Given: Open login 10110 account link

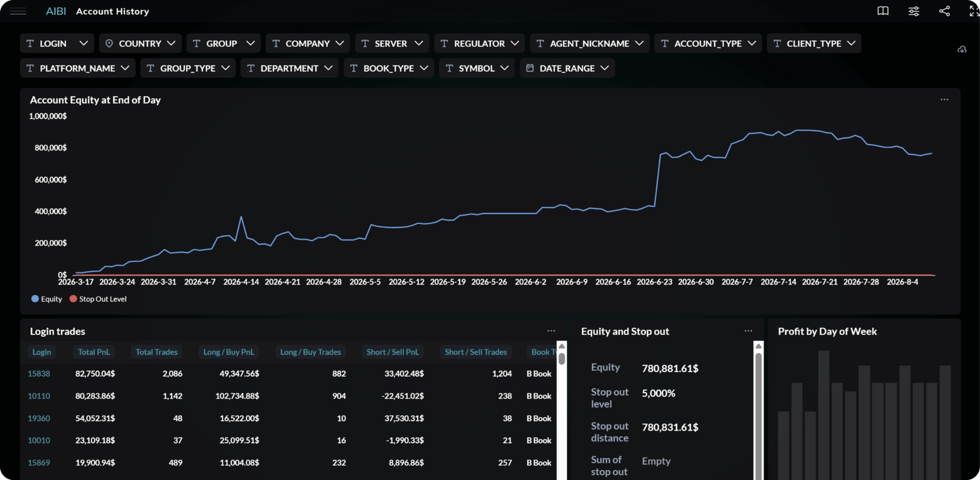Looking at the screenshot, I should click(x=39, y=395).
